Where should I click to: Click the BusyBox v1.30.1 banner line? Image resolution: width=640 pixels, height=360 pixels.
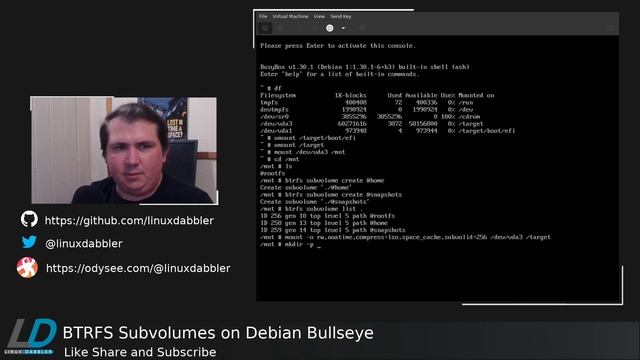coord(365,67)
